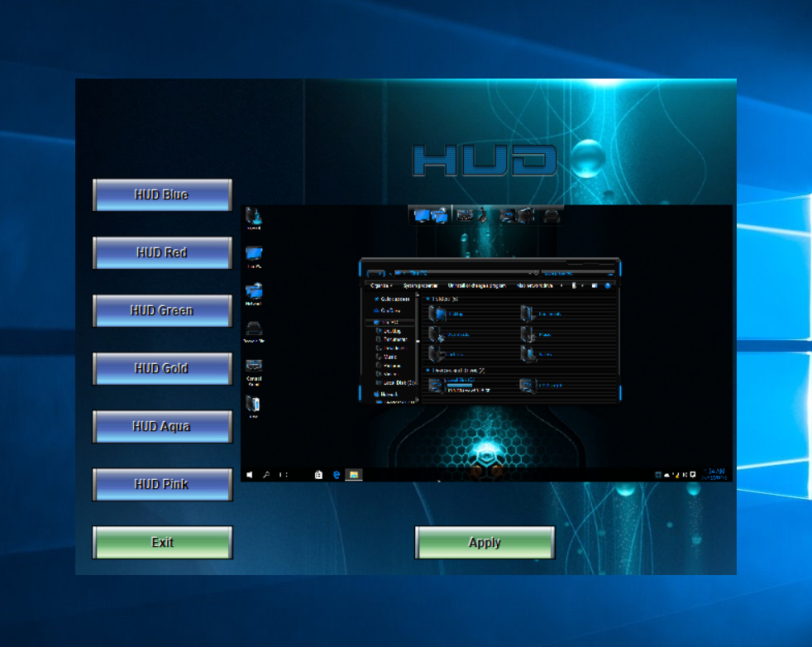Open the Edge icon in the preview taskbar
The image size is (812, 647).
coord(337,475)
